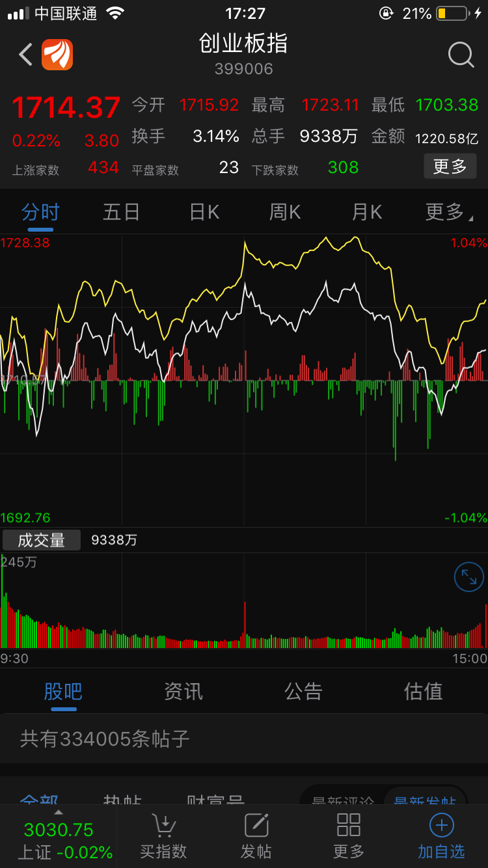
Task: Tap the post compose pencil icon
Action: (256, 825)
